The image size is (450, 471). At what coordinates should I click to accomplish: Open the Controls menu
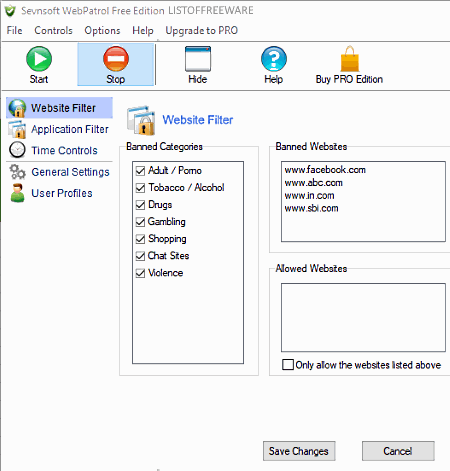pyautogui.click(x=53, y=30)
